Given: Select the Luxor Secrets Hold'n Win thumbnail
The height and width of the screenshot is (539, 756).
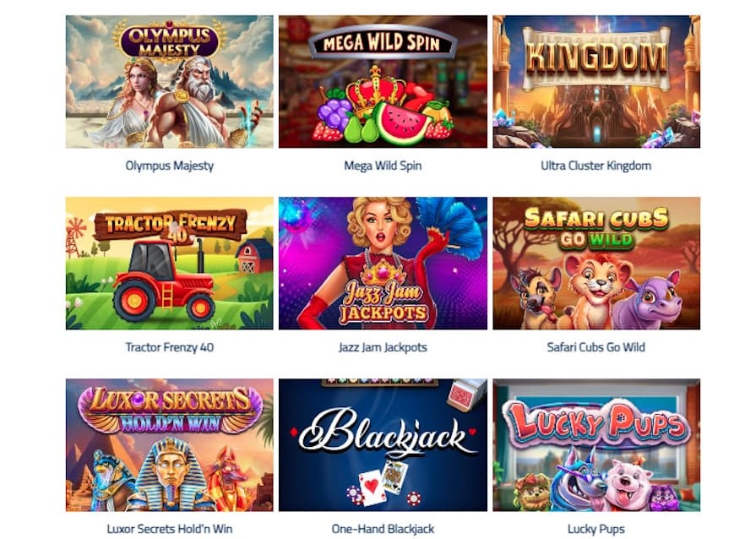Looking at the screenshot, I should 169,445.
